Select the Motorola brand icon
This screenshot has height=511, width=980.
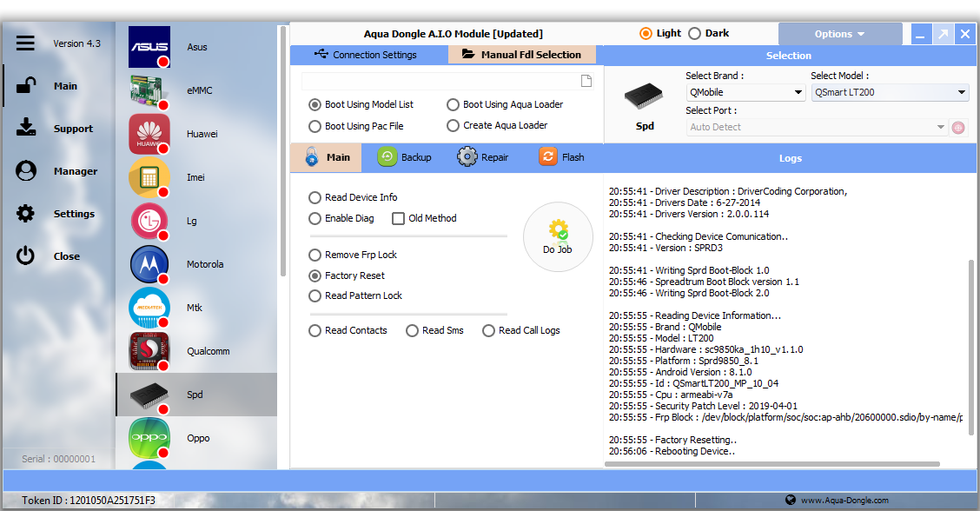149,264
